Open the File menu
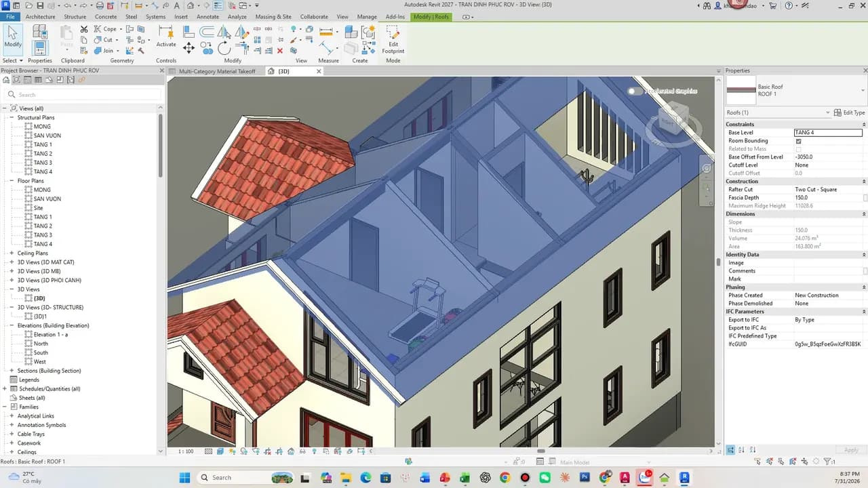 [11, 17]
